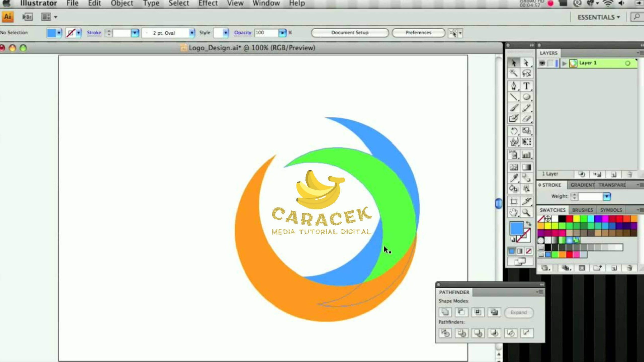The width and height of the screenshot is (644, 362).
Task: Pick the Ellipse tool
Action: [x=526, y=97]
